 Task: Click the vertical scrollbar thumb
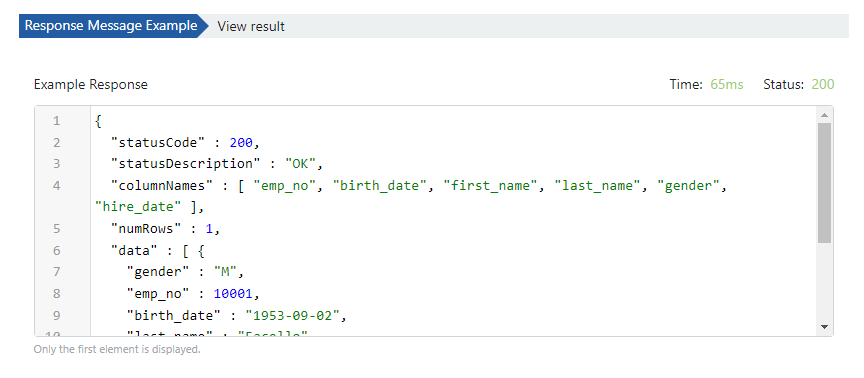tap(824, 183)
